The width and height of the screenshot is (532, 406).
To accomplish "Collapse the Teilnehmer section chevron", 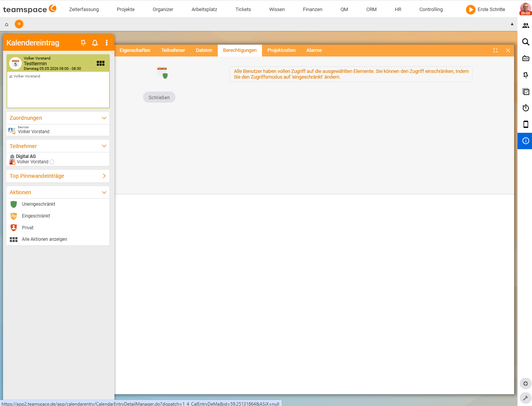I will tap(104, 146).
